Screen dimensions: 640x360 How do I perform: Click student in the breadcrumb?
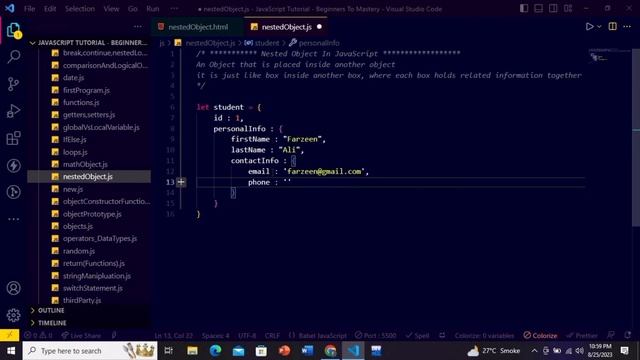pyautogui.click(x=267, y=43)
